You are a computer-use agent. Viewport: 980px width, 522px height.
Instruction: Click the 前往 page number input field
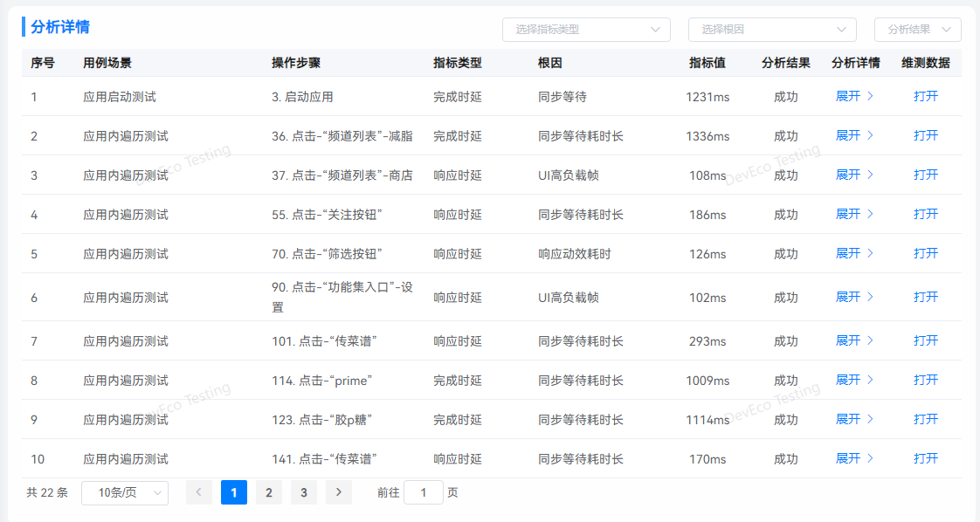pos(424,492)
